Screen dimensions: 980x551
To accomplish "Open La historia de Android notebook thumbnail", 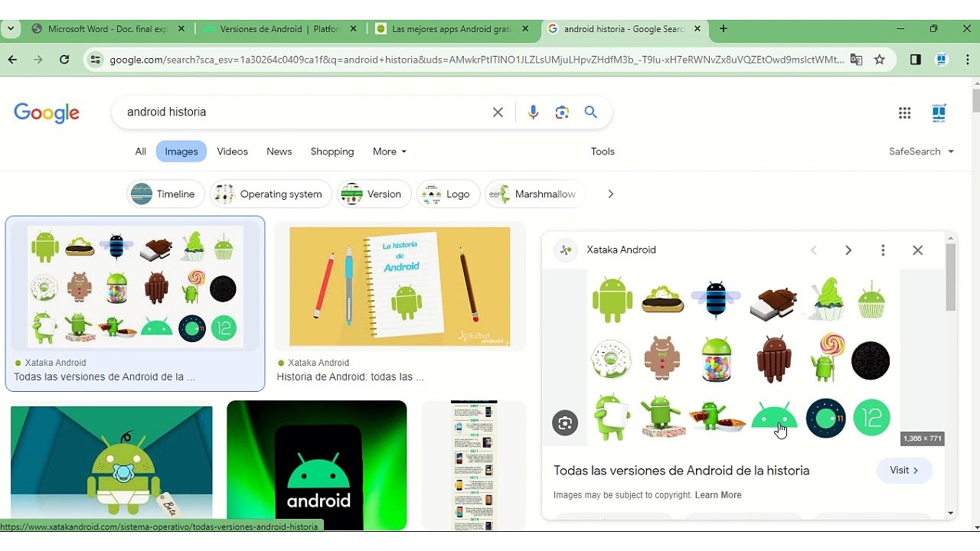I will [x=400, y=287].
